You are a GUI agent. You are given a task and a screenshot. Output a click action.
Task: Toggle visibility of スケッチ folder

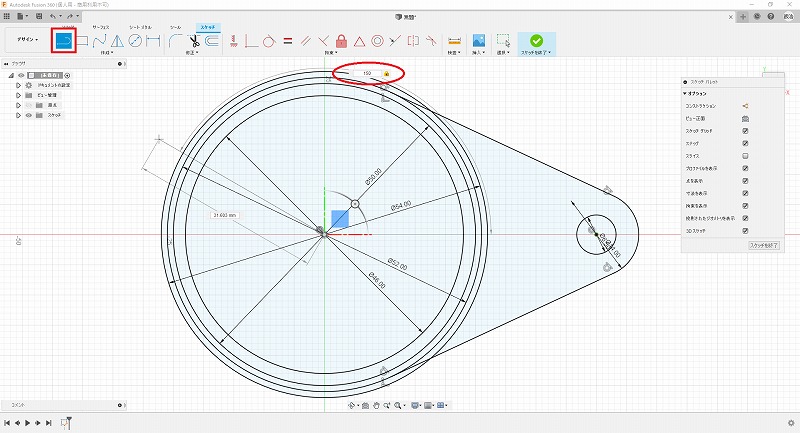click(x=28, y=116)
